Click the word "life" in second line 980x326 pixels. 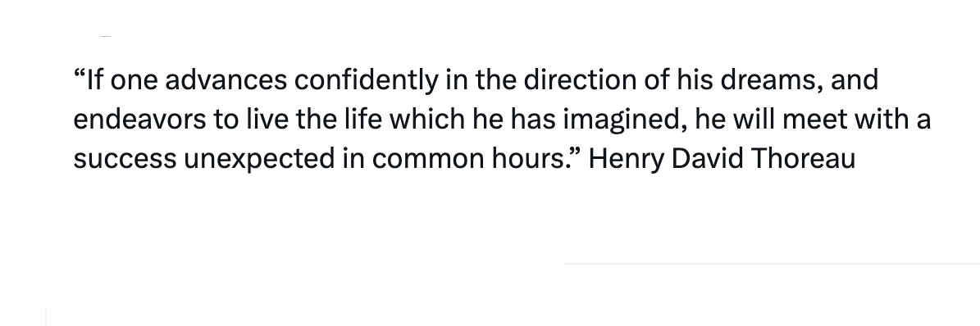362,120
